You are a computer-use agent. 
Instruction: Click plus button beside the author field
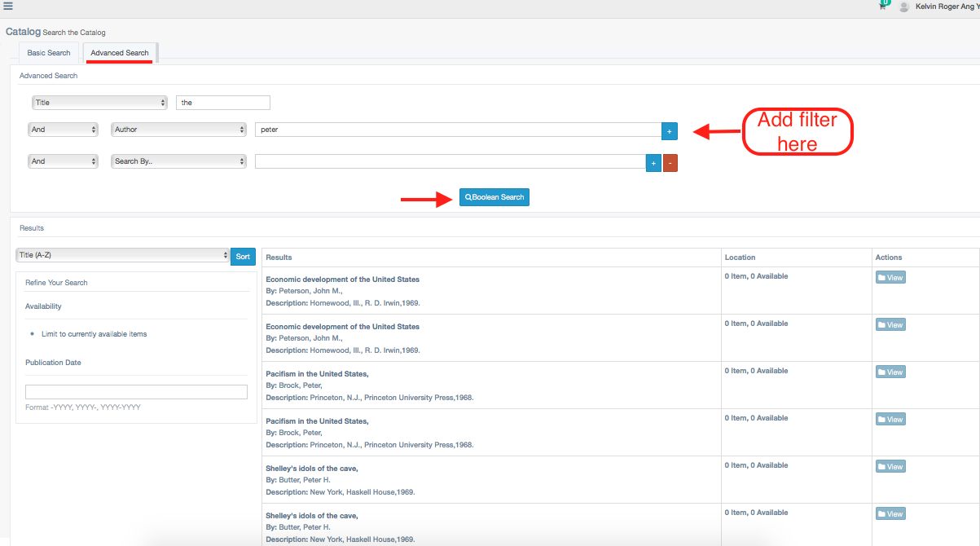coord(670,130)
